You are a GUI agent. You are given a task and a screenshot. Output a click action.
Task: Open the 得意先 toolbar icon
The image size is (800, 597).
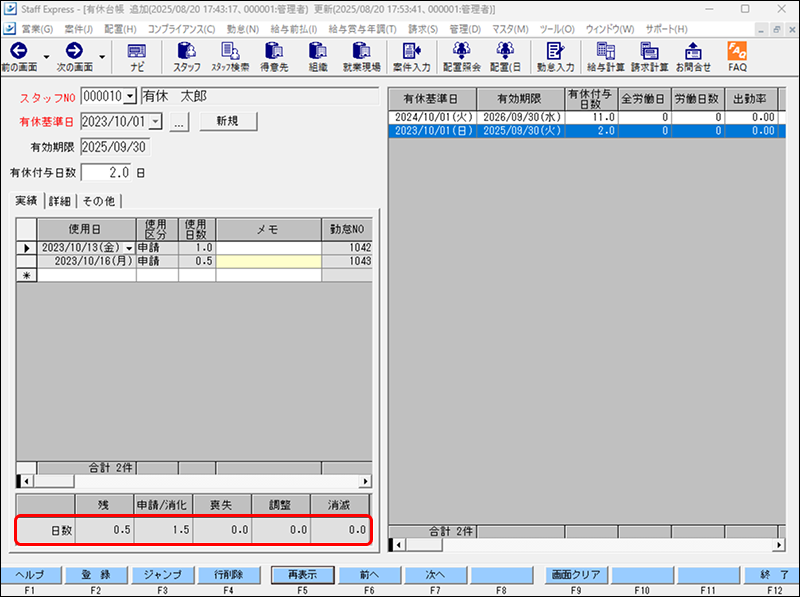tap(274, 56)
